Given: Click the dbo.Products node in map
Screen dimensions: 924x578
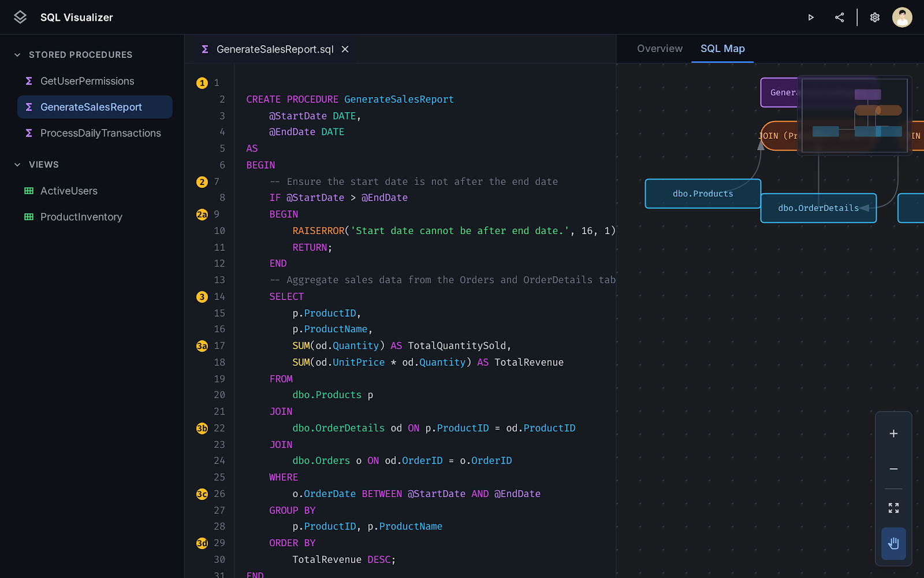Looking at the screenshot, I should coord(702,194).
